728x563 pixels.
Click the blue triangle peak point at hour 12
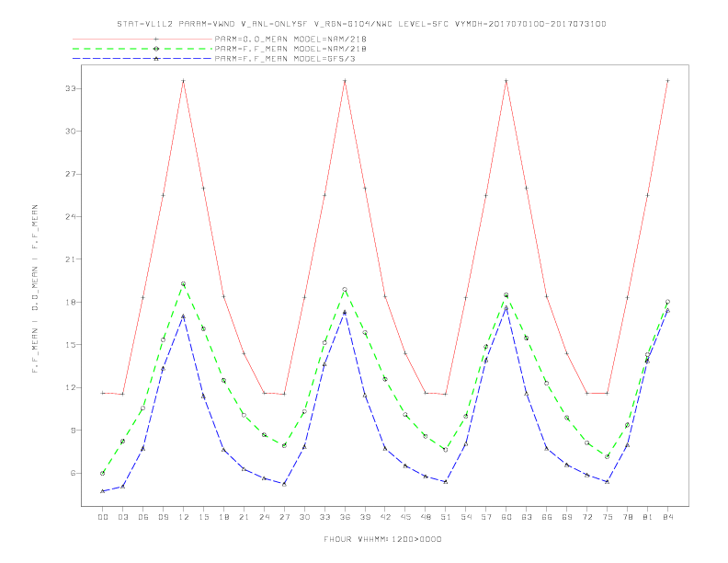pyautogui.click(x=184, y=316)
